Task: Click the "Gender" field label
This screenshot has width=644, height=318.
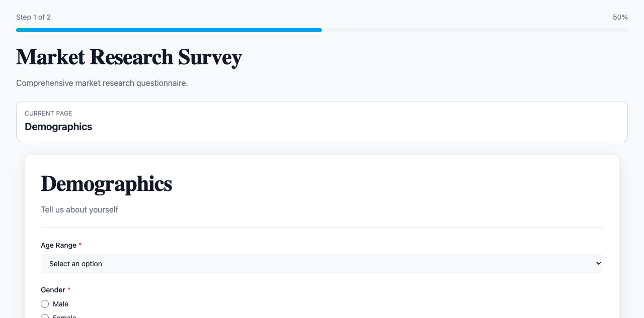Action: tap(52, 290)
